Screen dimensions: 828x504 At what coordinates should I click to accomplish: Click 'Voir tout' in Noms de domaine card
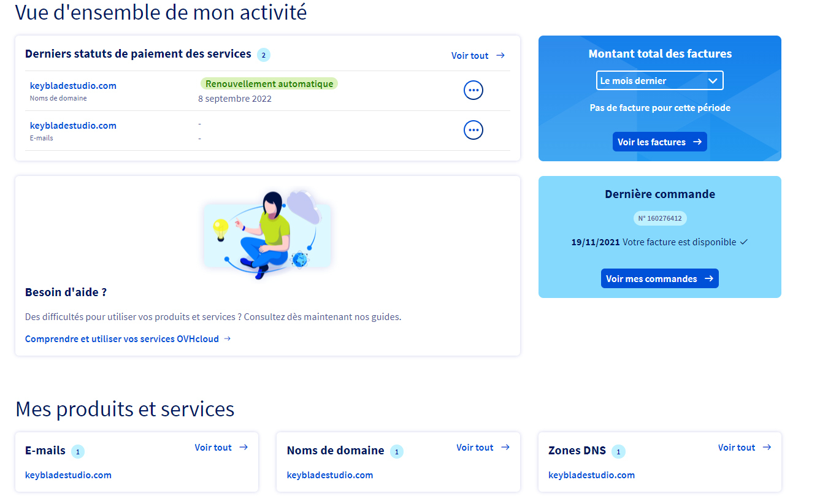click(483, 448)
